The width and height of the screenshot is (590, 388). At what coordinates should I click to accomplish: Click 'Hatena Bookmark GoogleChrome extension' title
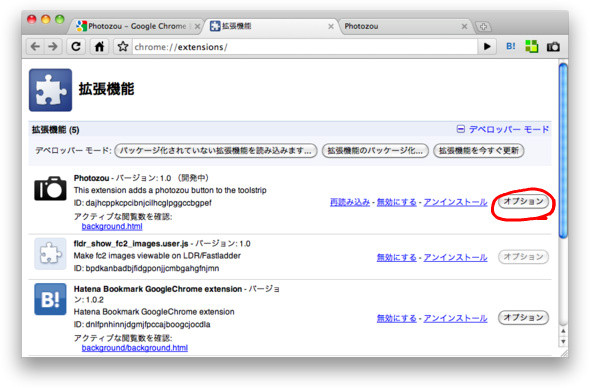coord(158,289)
